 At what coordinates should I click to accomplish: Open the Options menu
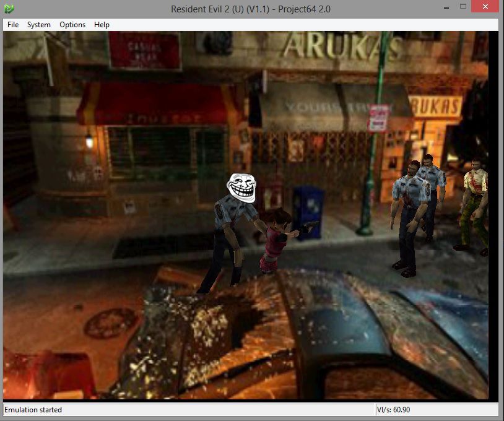pos(72,25)
